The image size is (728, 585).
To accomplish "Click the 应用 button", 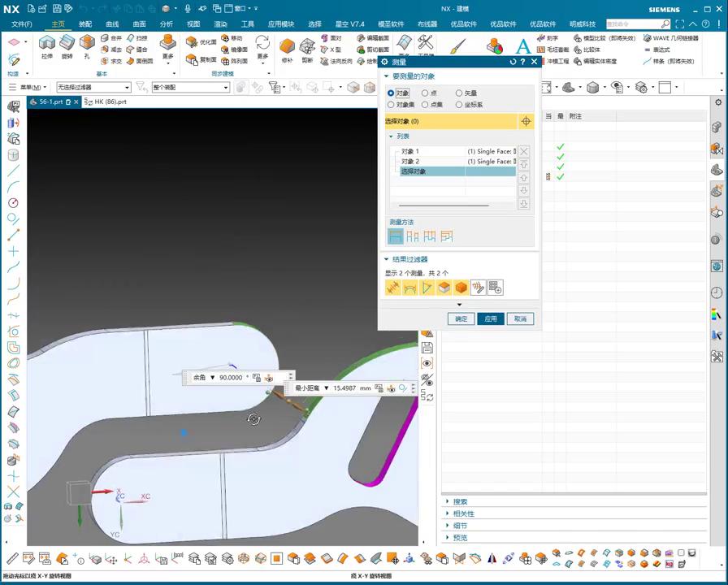I will point(490,319).
